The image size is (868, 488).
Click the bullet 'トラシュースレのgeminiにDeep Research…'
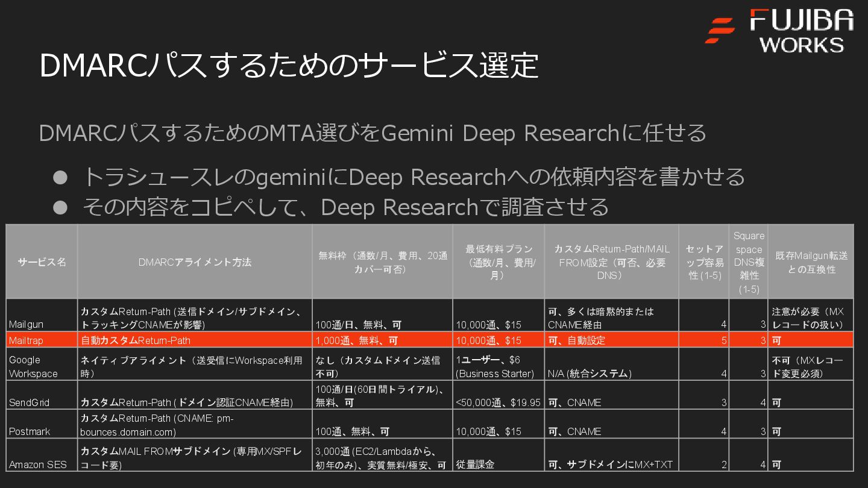click(x=414, y=177)
